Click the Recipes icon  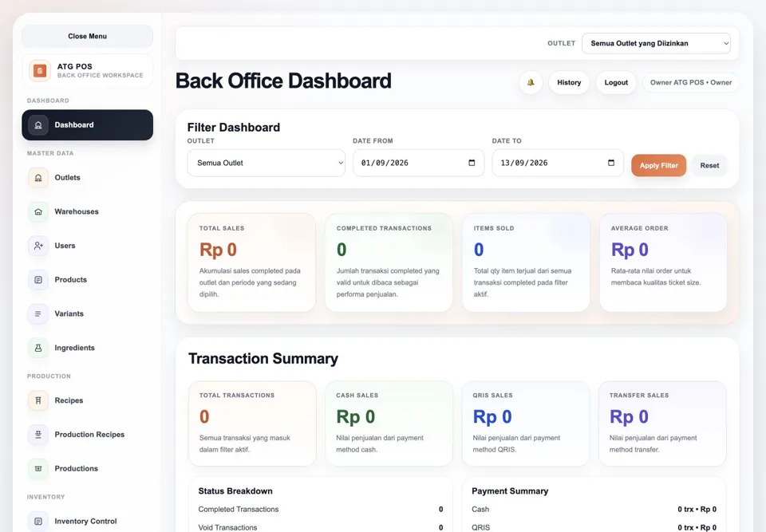pyautogui.click(x=38, y=400)
